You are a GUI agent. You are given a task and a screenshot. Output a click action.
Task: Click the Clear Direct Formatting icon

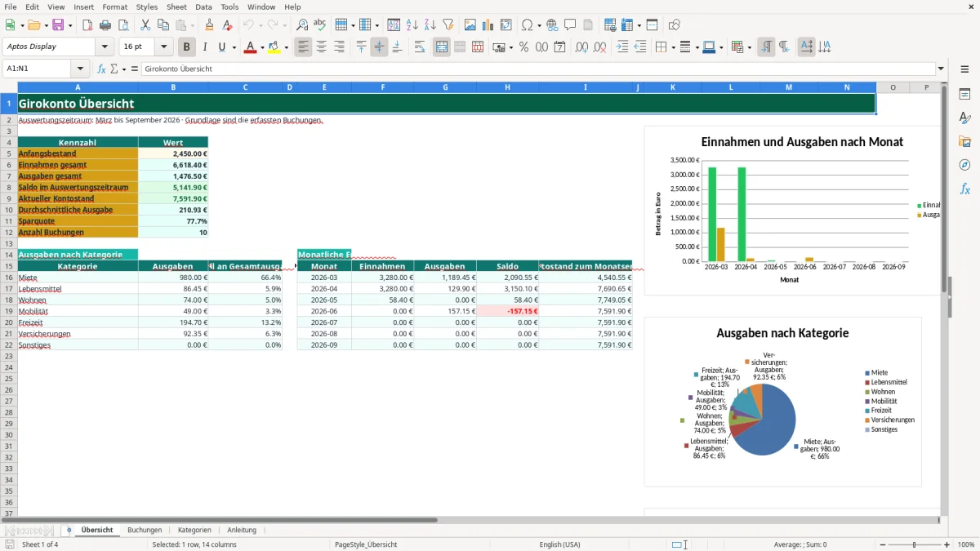point(228,25)
